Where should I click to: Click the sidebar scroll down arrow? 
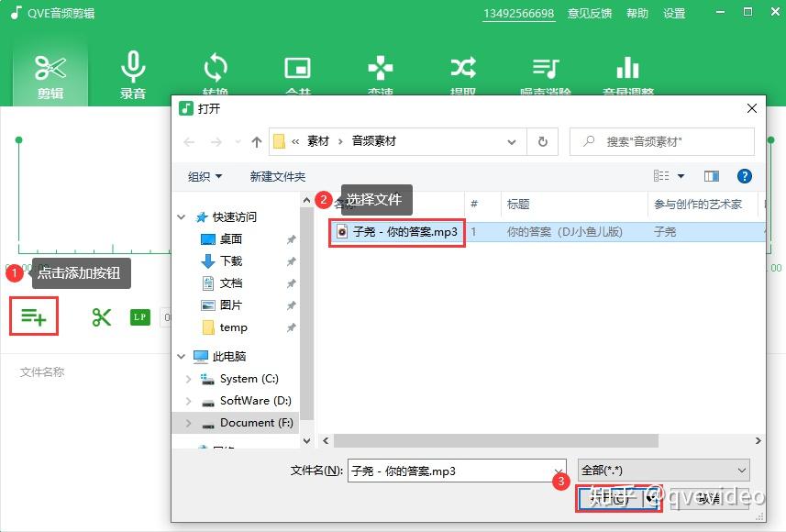tap(306, 441)
